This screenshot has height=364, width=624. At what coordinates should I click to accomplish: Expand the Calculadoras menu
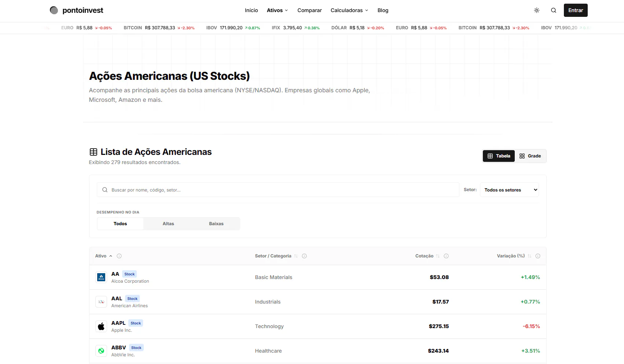pos(349,10)
